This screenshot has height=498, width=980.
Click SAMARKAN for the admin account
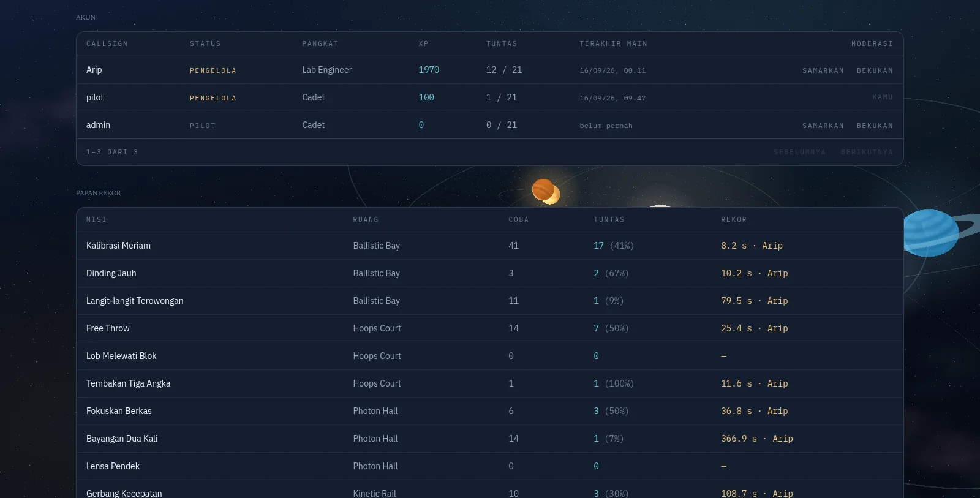[823, 126]
